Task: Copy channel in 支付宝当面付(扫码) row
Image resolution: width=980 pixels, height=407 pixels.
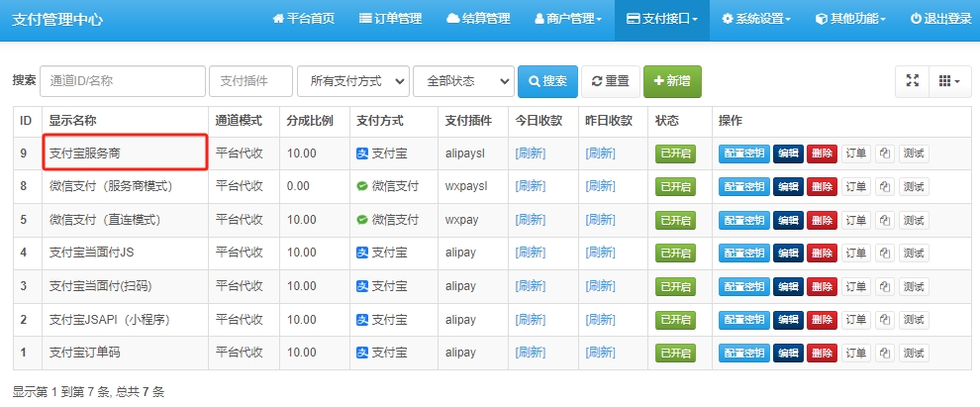Action: [x=884, y=286]
